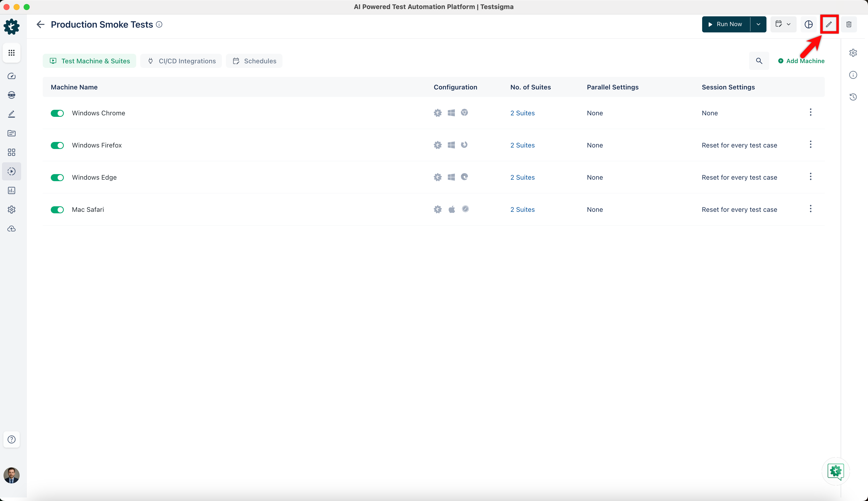Open the run results pie-chart icon
Screen dimensions: 868x501
click(808, 24)
